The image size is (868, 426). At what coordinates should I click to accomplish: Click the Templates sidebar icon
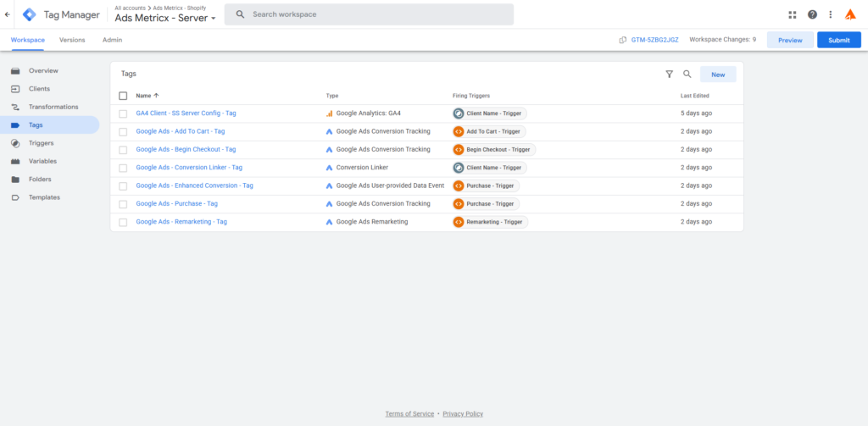tap(15, 197)
